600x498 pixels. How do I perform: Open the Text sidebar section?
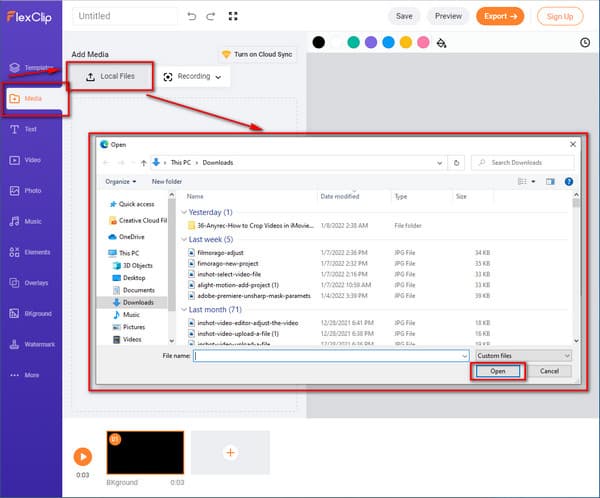[x=23, y=129]
